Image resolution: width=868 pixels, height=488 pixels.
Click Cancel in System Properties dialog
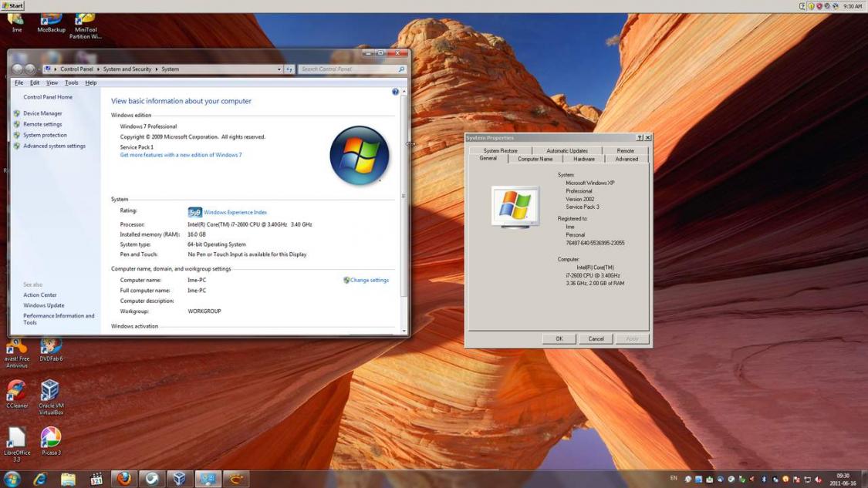596,338
